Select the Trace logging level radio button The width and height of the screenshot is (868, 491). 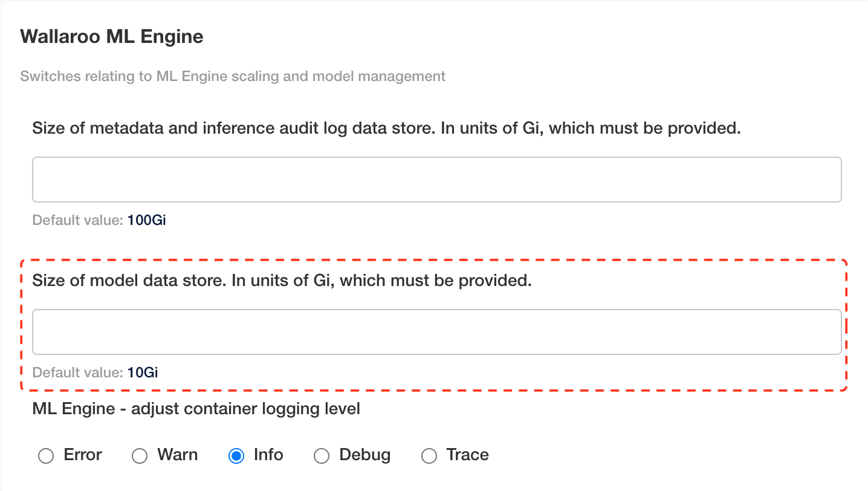(429, 456)
